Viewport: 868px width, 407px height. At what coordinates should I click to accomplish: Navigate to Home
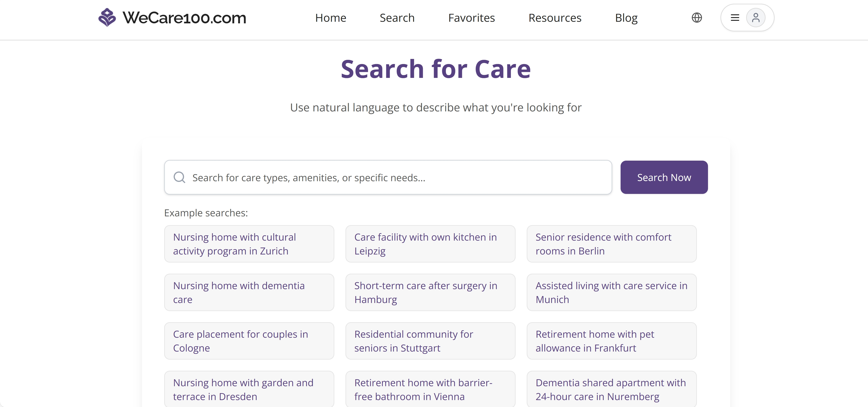click(331, 18)
